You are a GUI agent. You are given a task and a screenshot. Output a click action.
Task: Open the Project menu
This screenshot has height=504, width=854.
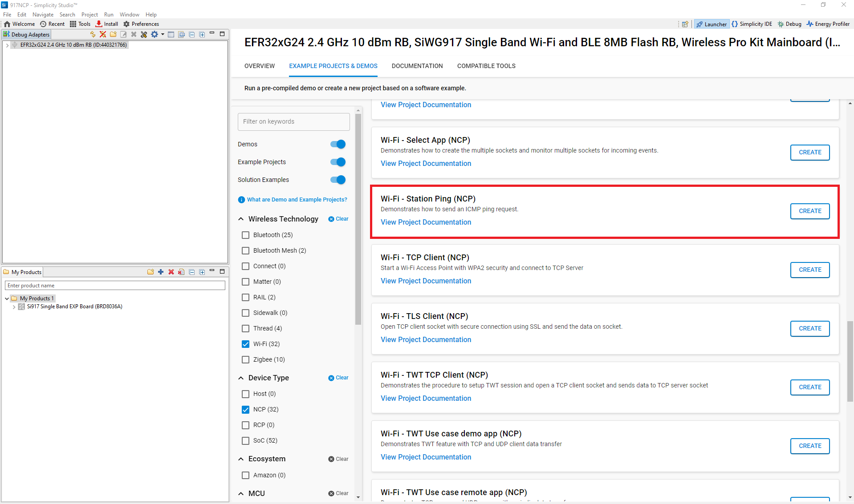coord(89,15)
